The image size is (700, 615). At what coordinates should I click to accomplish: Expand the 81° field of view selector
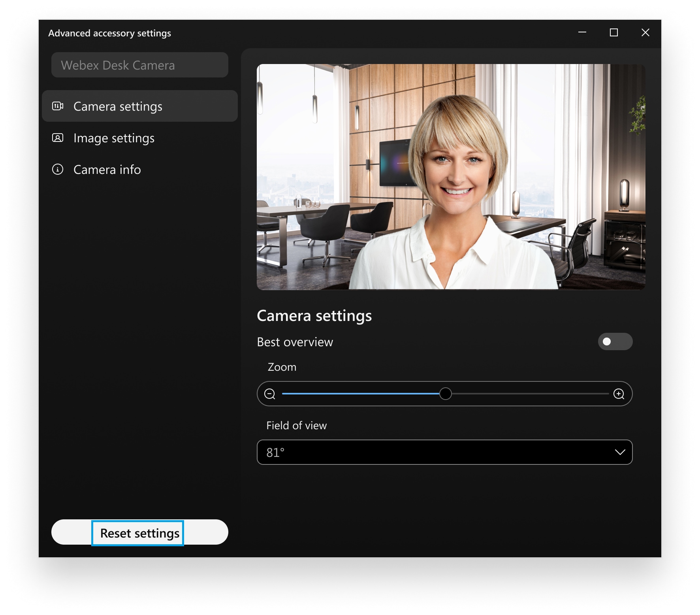(x=445, y=452)
